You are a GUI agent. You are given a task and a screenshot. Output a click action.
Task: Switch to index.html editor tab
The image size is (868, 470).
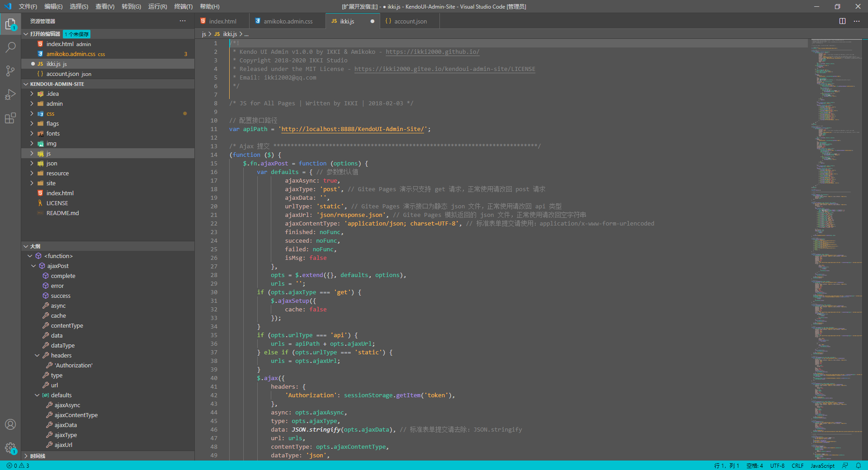(222, 21)
